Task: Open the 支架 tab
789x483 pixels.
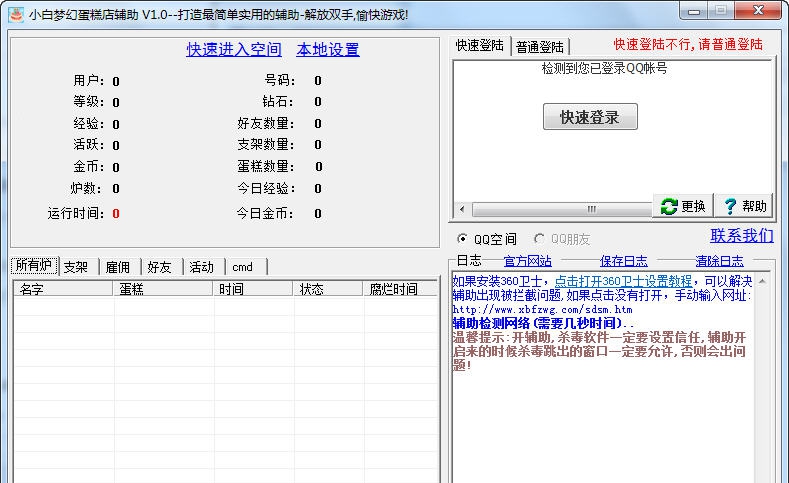Action: click(x=76, y=267)
